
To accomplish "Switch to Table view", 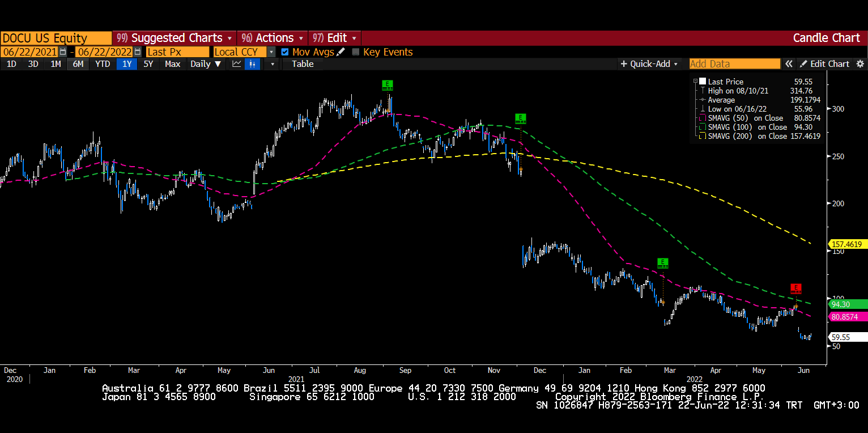I will tap(303, 64).
